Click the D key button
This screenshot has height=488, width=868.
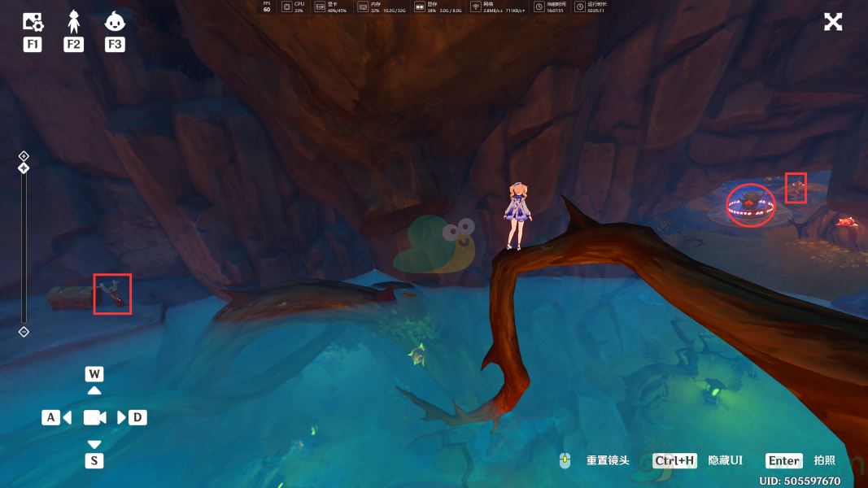click(137, 417)
